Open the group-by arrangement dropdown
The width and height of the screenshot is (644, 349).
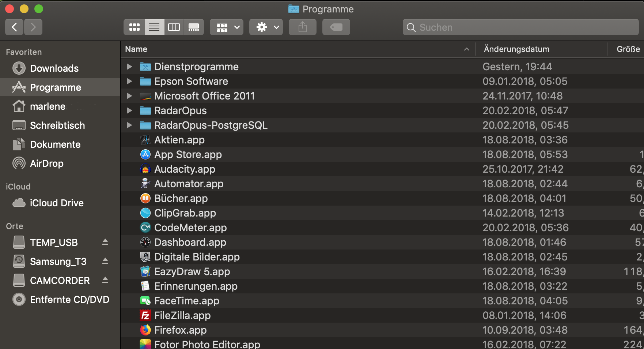tap(227, 27)
